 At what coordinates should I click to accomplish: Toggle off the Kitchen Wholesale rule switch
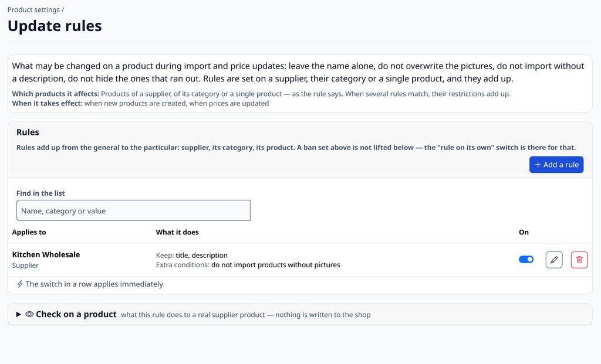tap(526, 260)
